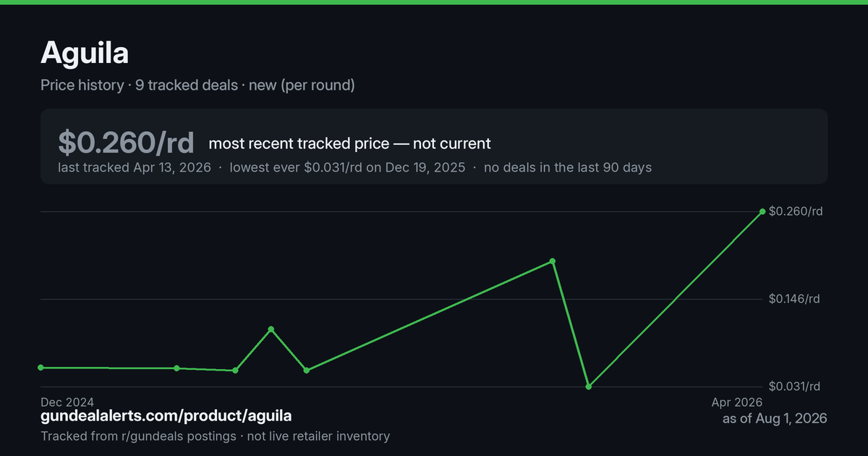This screenshot has width=868, height=456.
Task: Open the gundealalerts.com/product/aguila link
Action: 166,416
